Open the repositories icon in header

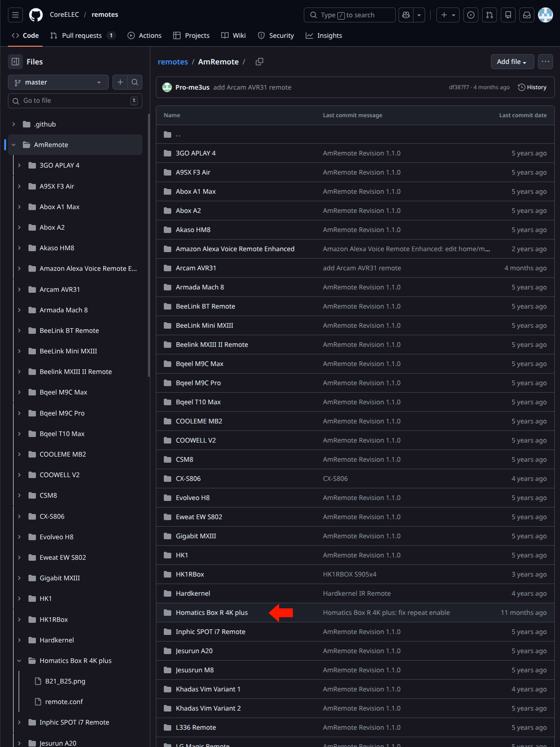click(x=508, y=15)
